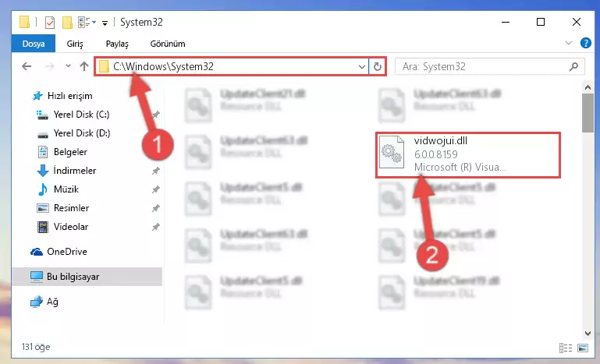Go up one folder level
The image size is (600, 364).
click(84, 66)
